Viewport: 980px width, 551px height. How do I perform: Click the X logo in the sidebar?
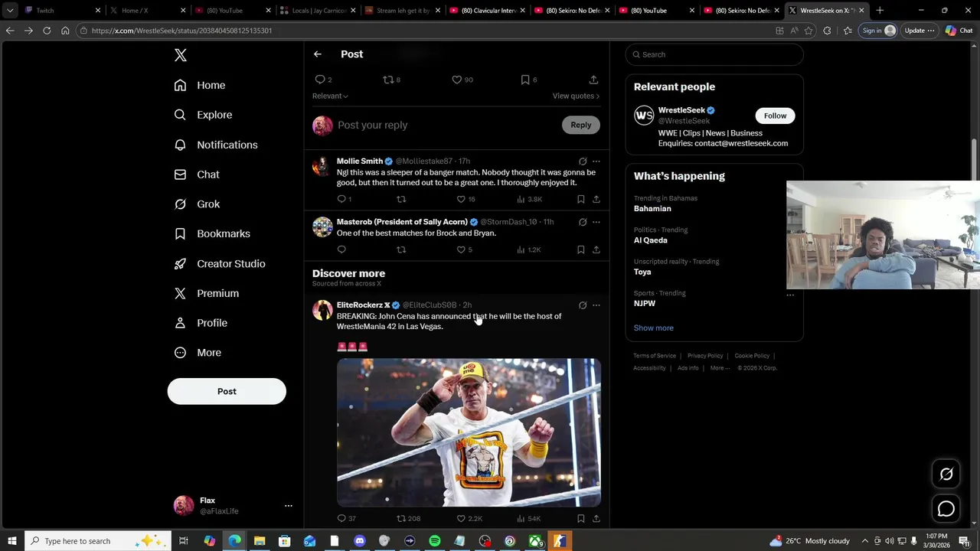[181, 55]
